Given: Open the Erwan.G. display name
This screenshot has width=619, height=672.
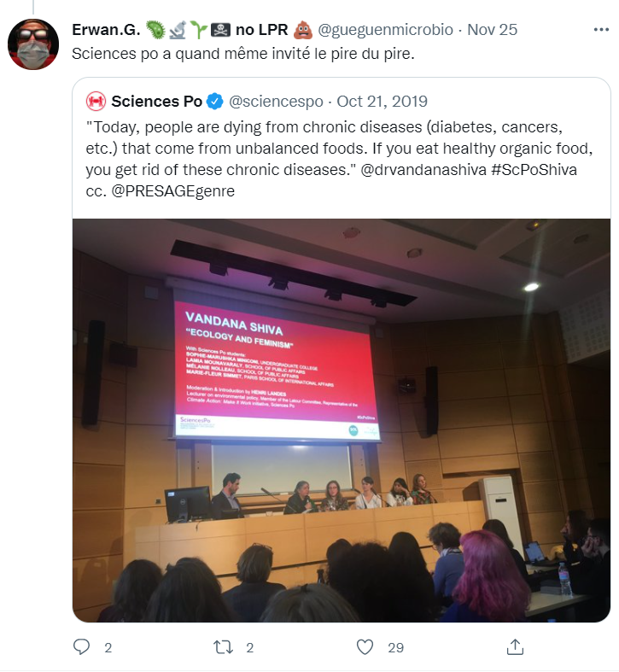Looking at the screenshot, I should click(x=106, y=30).
